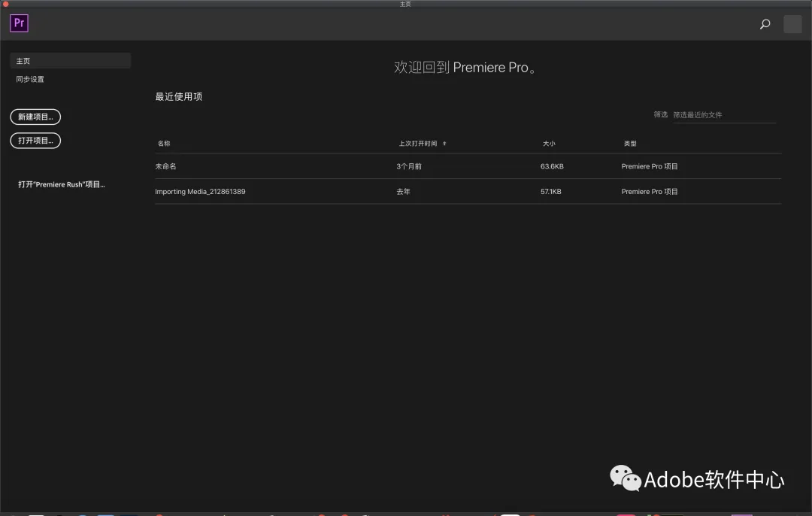Click the 63.6KB size cell
812x516 pixels.
552,166
